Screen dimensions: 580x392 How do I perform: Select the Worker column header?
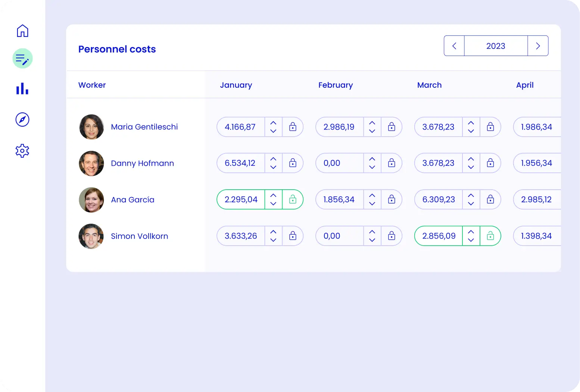coord(92,85)
